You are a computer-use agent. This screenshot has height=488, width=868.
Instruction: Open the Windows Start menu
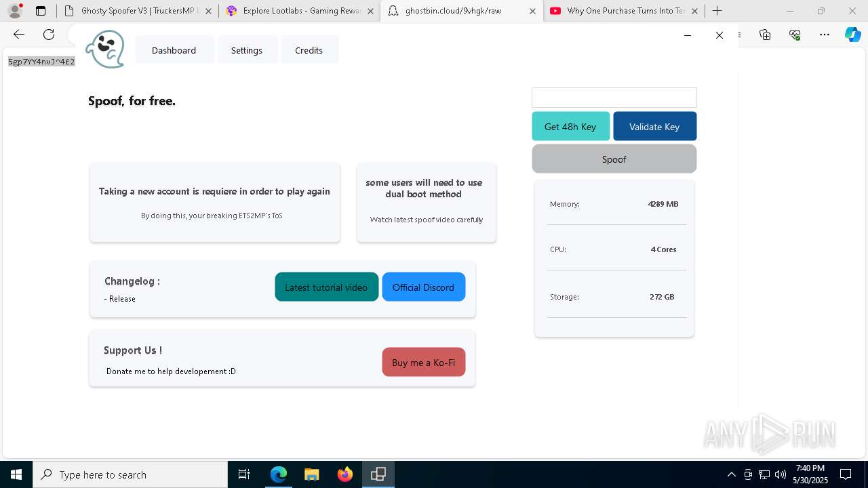point(16,474)
